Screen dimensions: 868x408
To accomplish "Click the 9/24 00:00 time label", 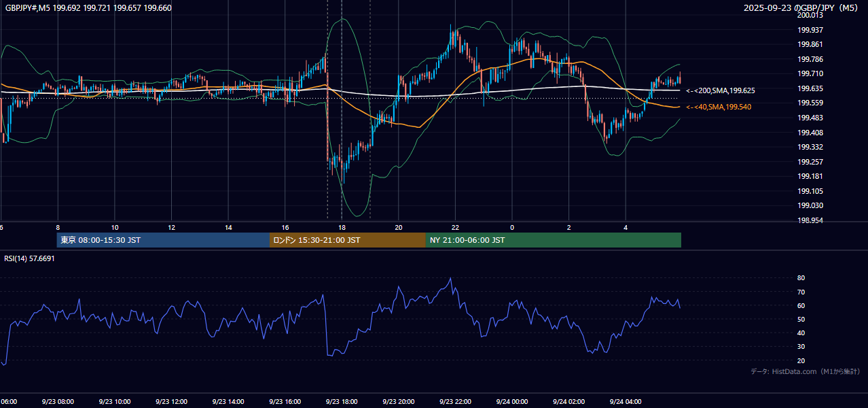I will pos(512,402).
